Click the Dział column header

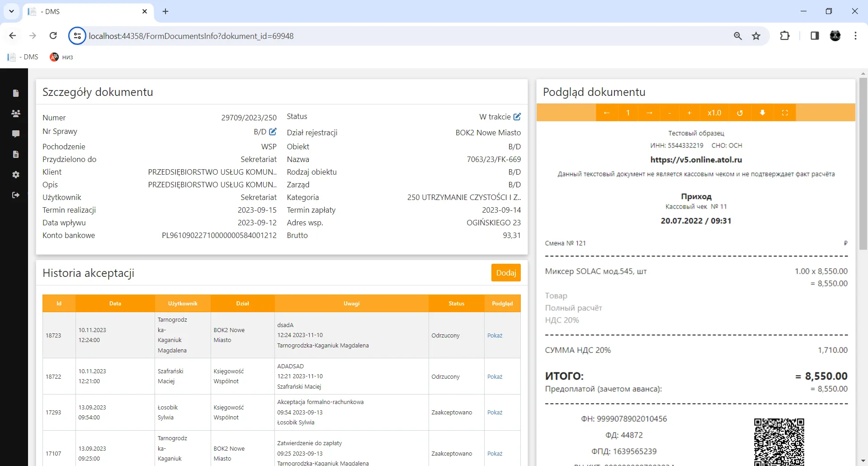242,304
